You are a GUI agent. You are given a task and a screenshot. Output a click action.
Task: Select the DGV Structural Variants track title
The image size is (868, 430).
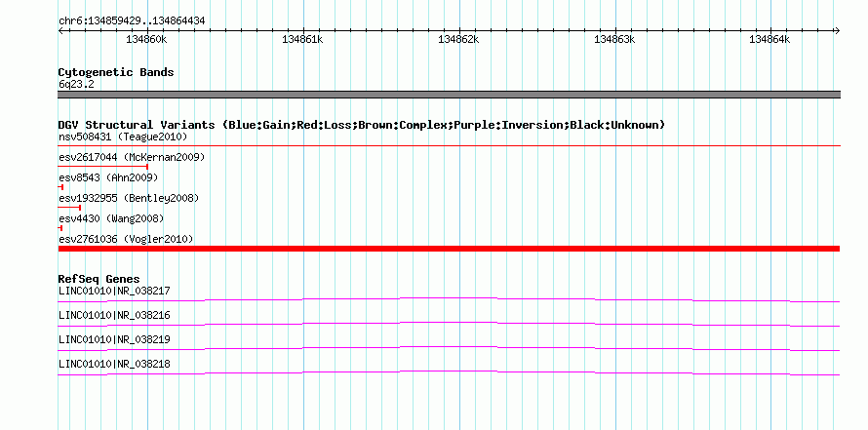tap(361, 125)
